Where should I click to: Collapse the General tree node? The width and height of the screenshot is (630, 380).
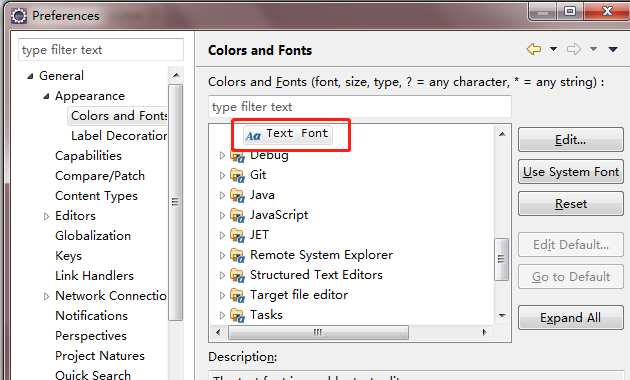click(x=30, y=76)
